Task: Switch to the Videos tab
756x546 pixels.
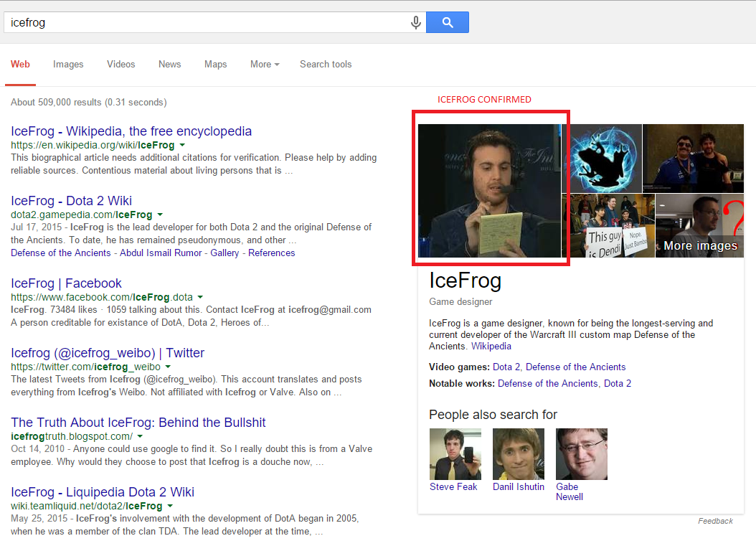Action: click(121, 64)
